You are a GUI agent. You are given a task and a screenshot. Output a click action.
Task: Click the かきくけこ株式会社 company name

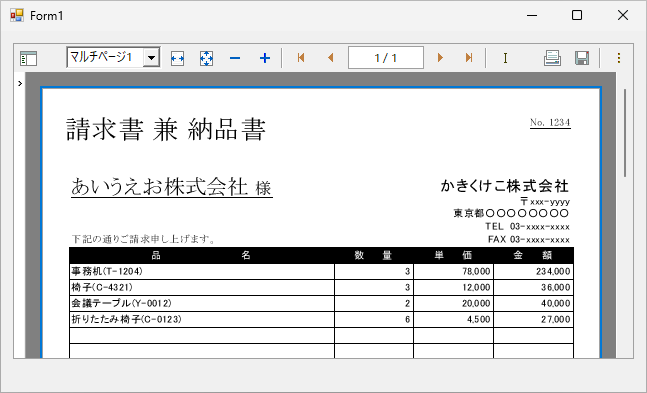[505, 186]
